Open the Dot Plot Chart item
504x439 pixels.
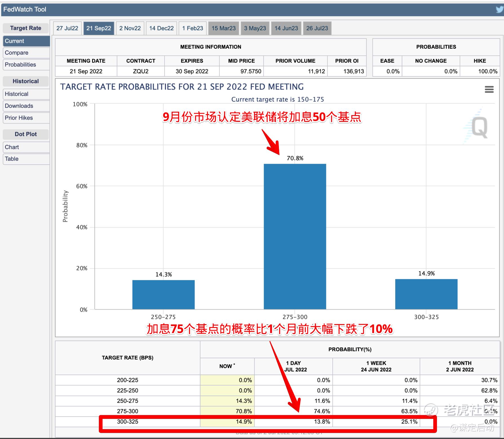[x=26, y=147]
